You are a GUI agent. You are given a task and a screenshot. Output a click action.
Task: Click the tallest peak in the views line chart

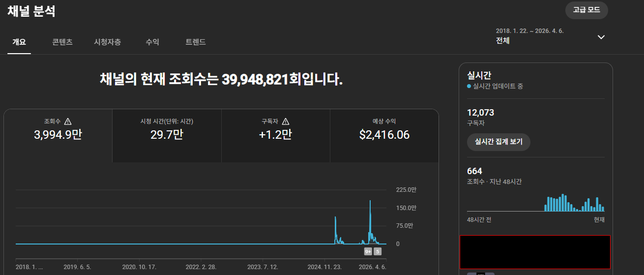(370, 201)
